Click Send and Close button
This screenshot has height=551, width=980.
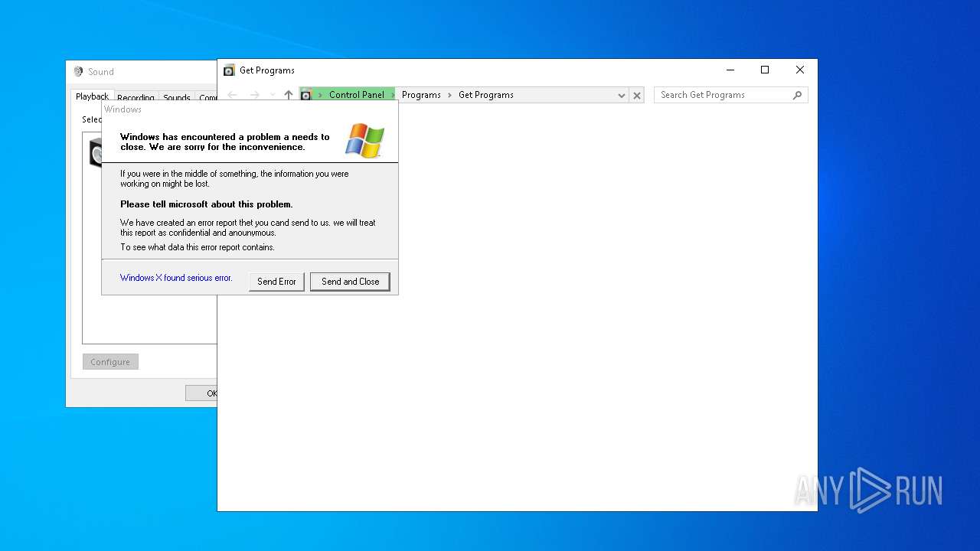350,282
